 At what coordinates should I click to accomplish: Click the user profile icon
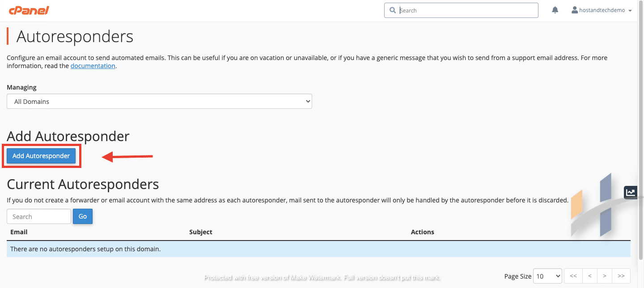pos(574,9)
